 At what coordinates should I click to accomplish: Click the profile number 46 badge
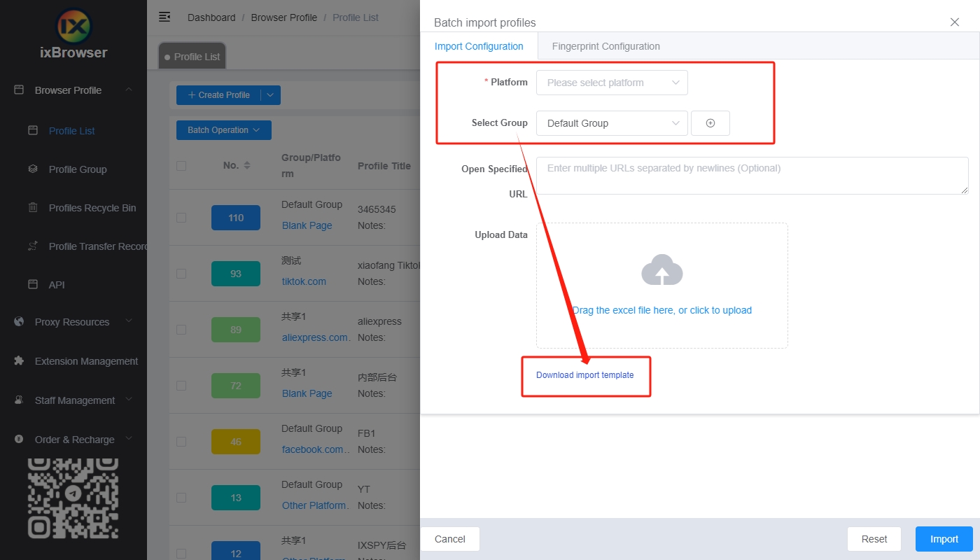pos(236,442)
